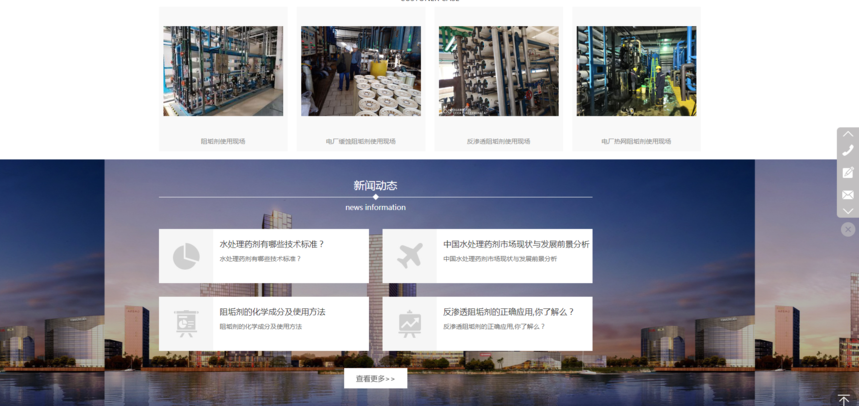The height and width of the screenshot is (406, 859).
Task: Click the news information subtitle
Action: pos(375,208)
